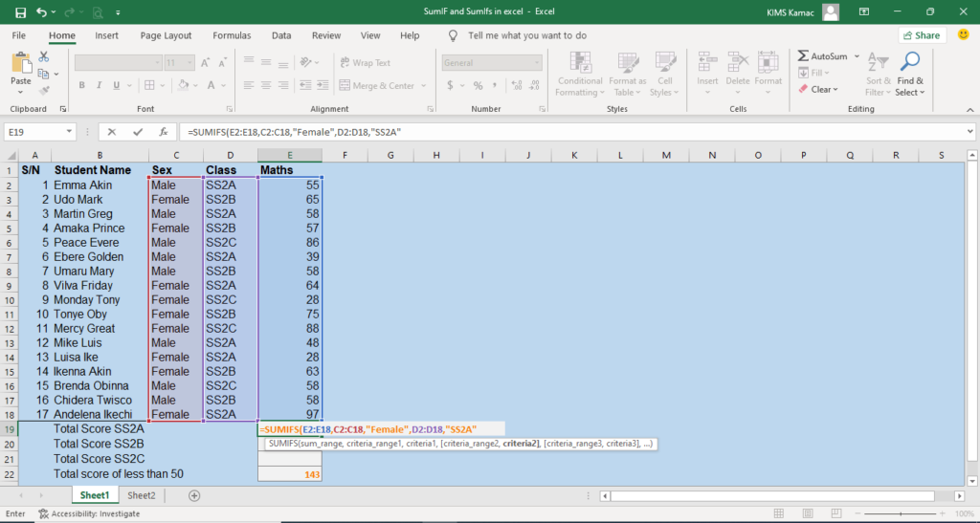Switch to Sheet2 tab
Screen dimensions: 980x523
(142, 495)
